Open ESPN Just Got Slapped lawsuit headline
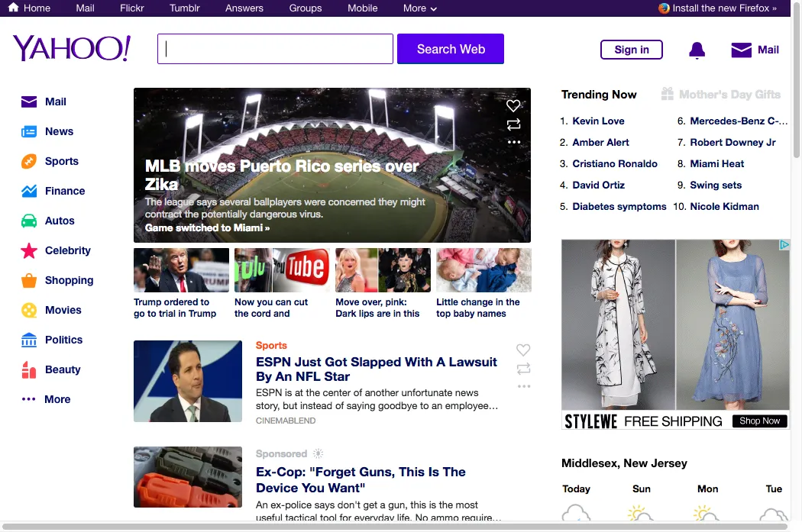The height and width of the screenshot is (532, 802). (x=377, y=369)
